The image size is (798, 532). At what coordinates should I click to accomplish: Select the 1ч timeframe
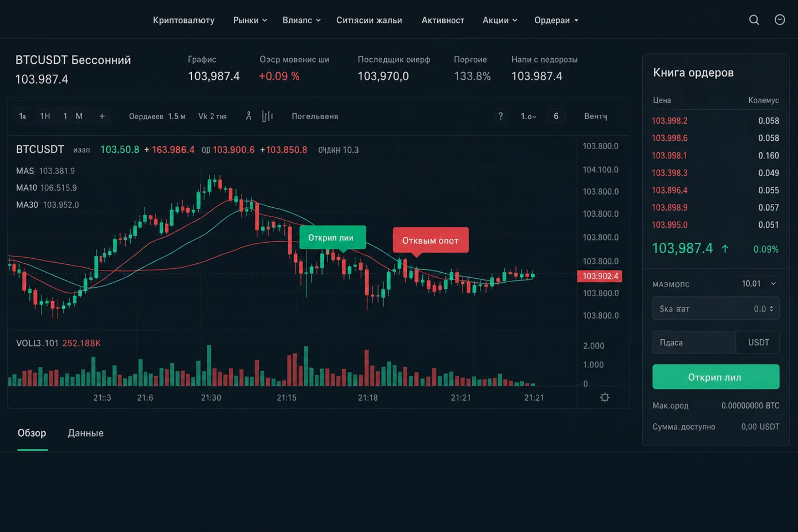point(22,116)
